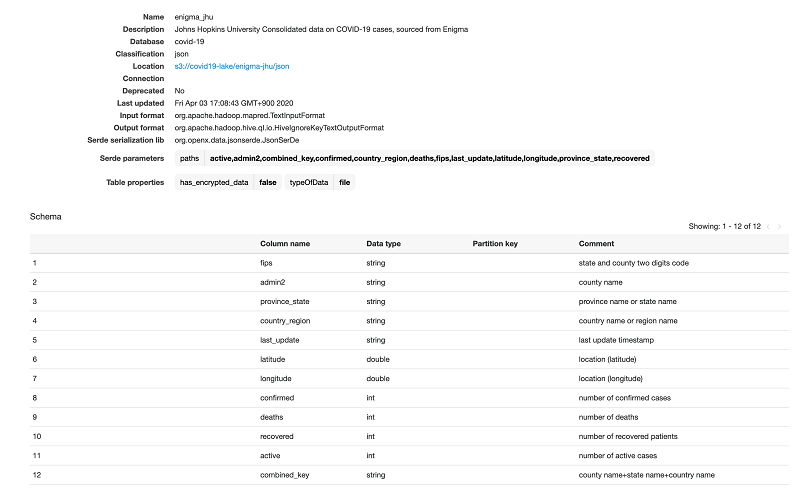The width and height of the screenshot is (800, 493).
Task: Click the int data type for deaths
Action: coord(370,417)
